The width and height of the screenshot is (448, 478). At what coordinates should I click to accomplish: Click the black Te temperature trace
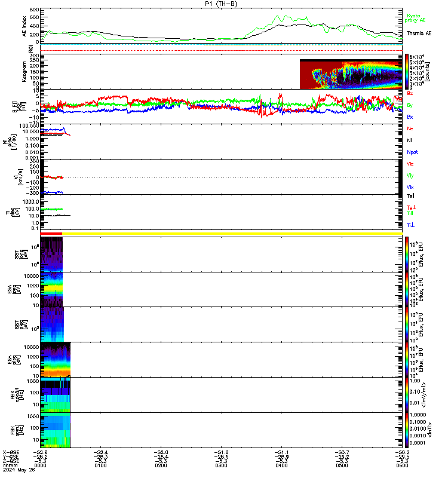pyautogui.click(x=55, y=216)
